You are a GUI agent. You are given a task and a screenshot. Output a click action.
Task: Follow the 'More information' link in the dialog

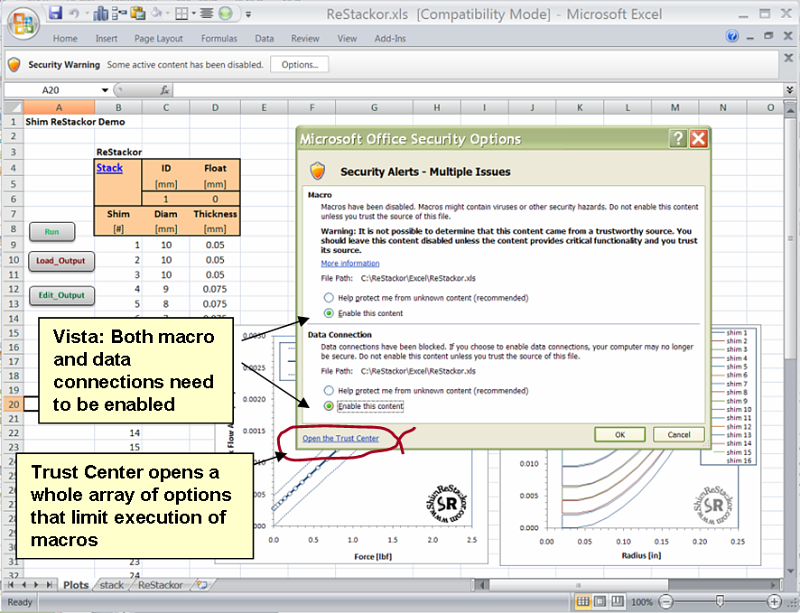click(x=350, y=263)
